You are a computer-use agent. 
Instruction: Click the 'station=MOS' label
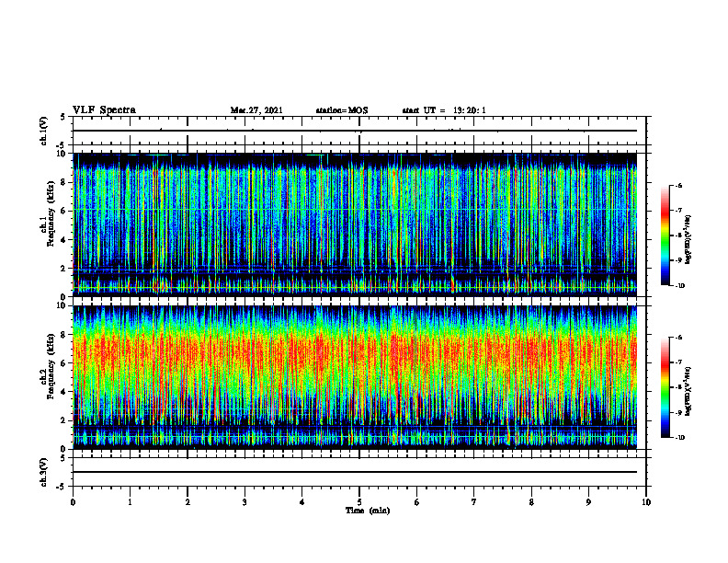pos(342,110)
